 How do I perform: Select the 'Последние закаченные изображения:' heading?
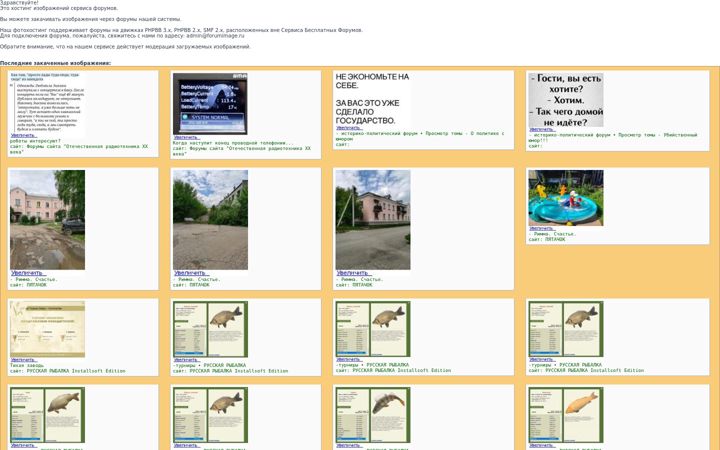56,63
